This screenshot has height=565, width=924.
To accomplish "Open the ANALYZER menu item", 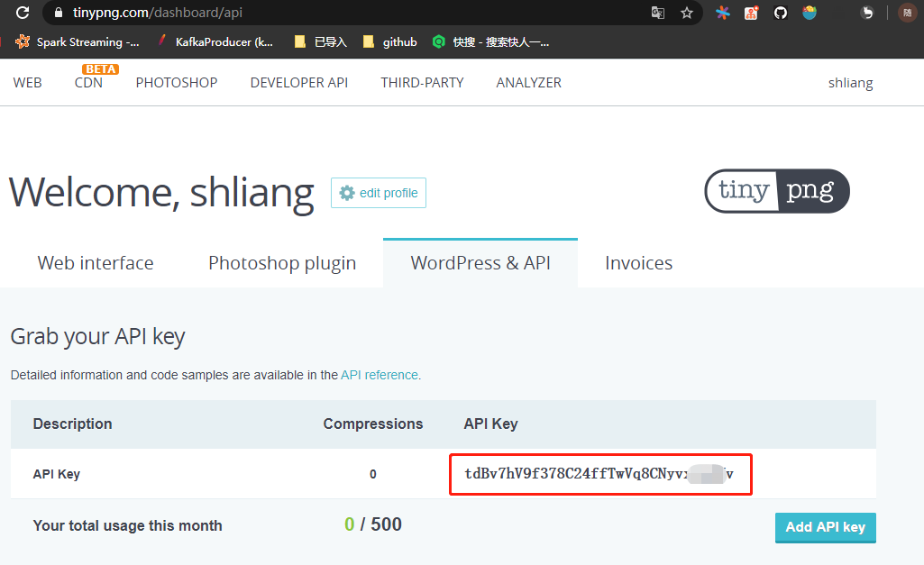I will 528,82.
